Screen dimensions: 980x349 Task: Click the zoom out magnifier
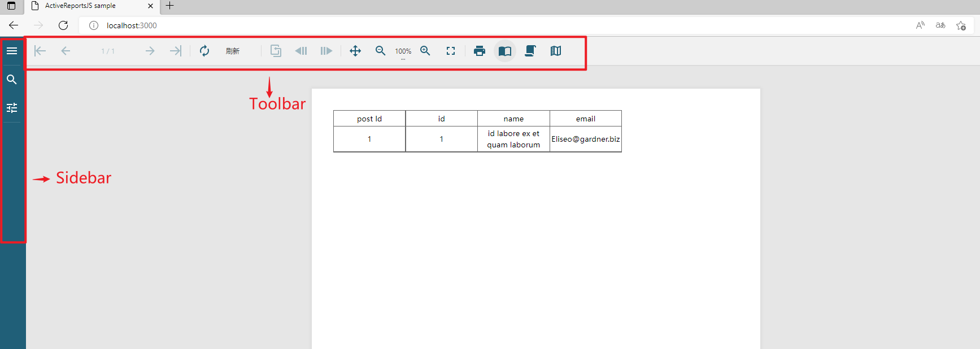pyautogui.click(x=381, y=51)
